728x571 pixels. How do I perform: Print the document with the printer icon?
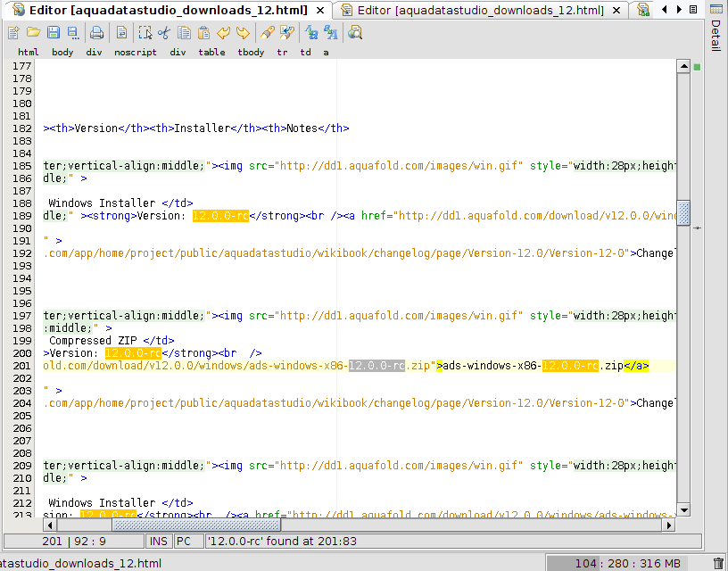pyautogui.click(x=96, y=32)
